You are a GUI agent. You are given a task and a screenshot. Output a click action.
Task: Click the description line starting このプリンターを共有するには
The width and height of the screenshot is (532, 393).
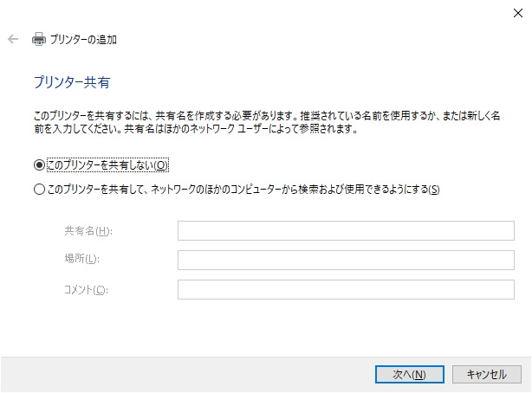[267, 116]
